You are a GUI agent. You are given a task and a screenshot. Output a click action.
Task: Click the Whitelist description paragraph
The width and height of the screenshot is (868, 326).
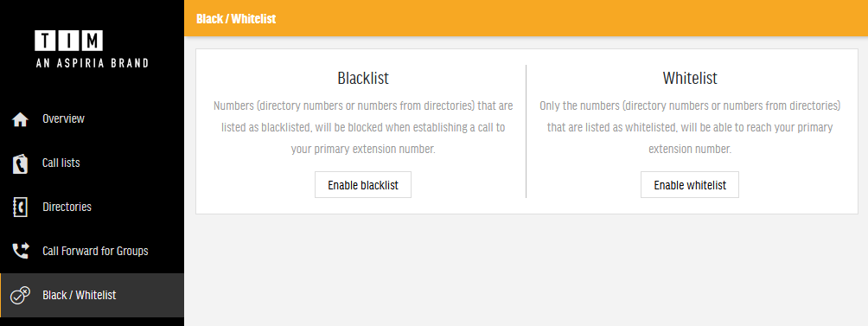[x=690, y=127]
